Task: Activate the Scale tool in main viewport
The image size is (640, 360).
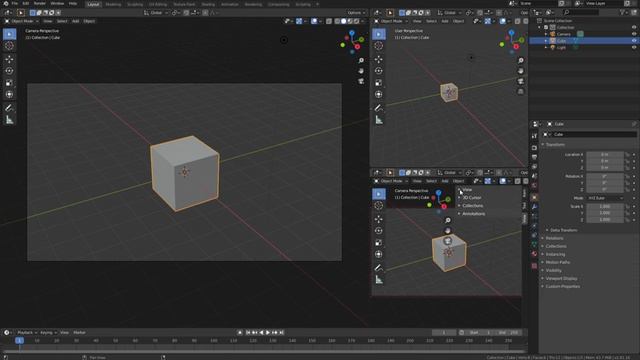Action: [9, 83]
